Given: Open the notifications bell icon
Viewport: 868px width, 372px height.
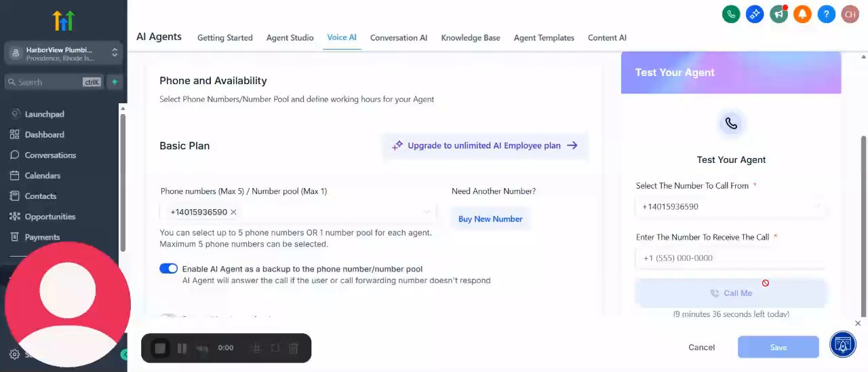Looking at the screenshot, I should point(802,14).
